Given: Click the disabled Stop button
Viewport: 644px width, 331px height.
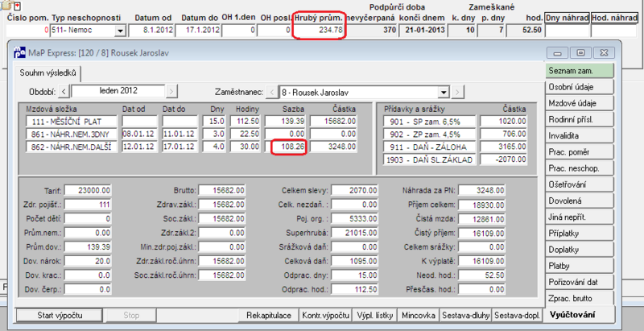Looking at the screenshot, I should pyautogui.click(x=131, y=316).
